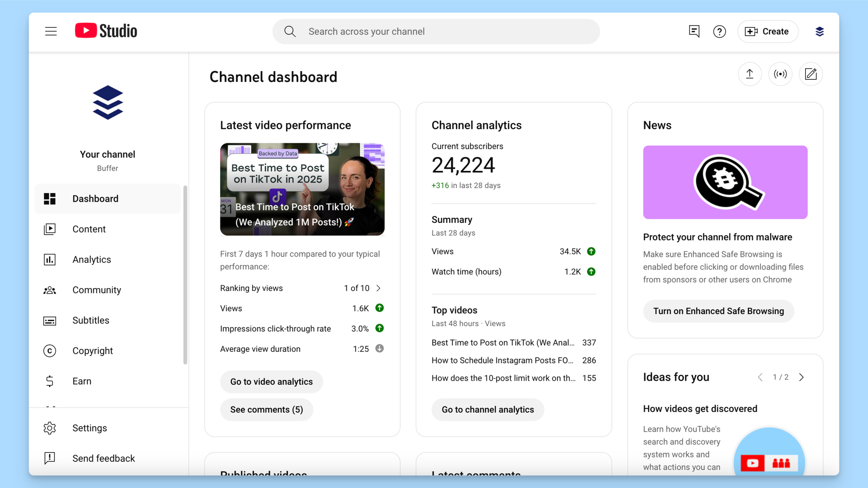Open the help icon
The height and width of the screenshot is (488, 868).
tap(720, 31)
